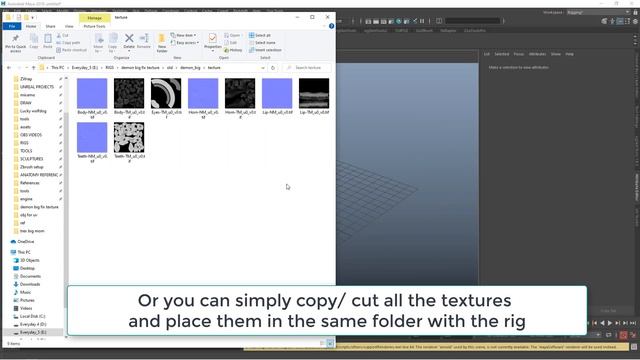The width and height of the screenshot is (640, 360).
Task: Open Selected menu in Attribute Editor
Action: [502, 54]
